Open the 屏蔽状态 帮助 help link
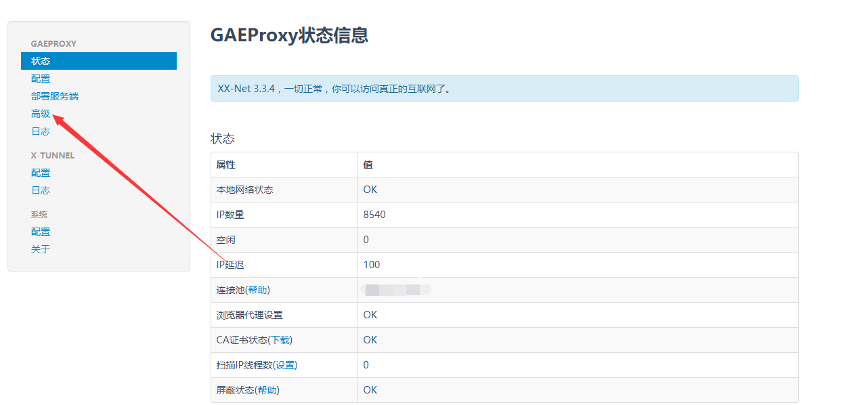The height and width of the screenshot is (405, 868). tap(268, 389)
